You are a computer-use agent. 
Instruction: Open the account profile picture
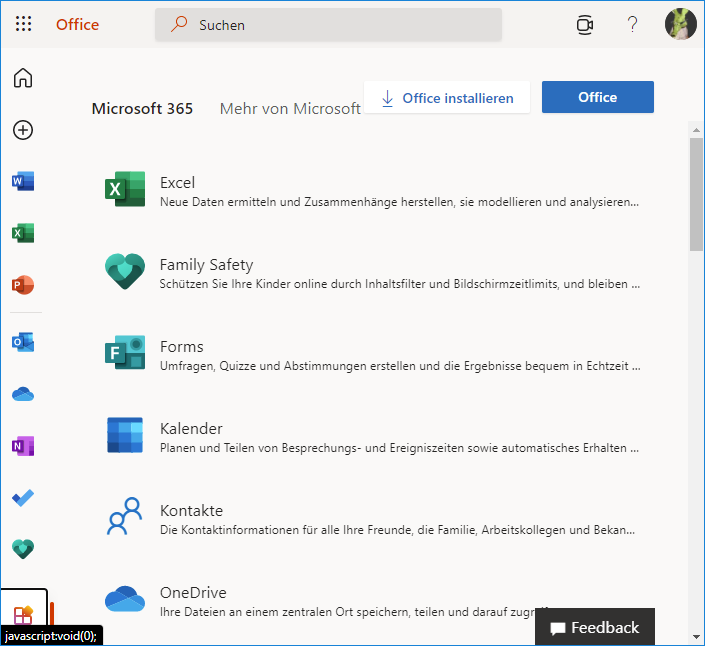681,24
